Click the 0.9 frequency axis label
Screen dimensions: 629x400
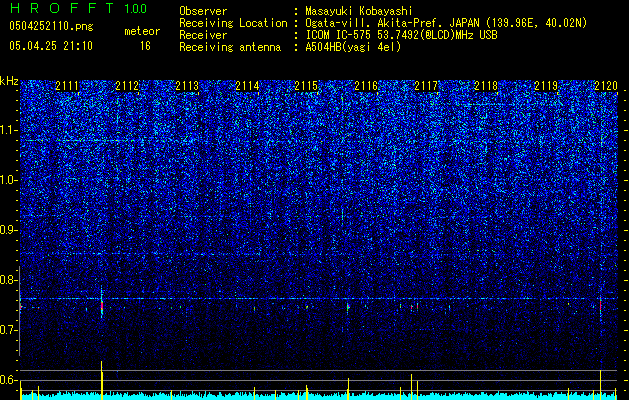[8, 230]
